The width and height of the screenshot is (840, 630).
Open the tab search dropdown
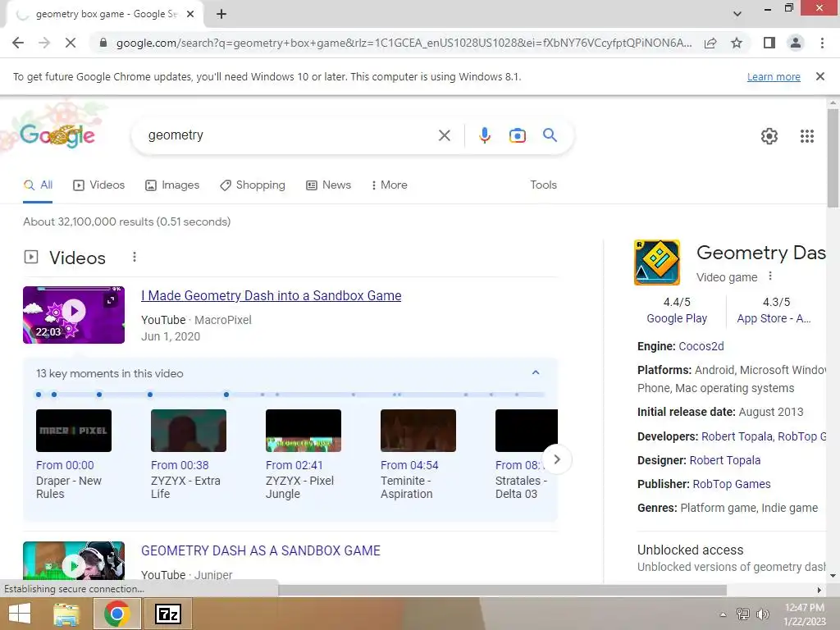[737, 14]
